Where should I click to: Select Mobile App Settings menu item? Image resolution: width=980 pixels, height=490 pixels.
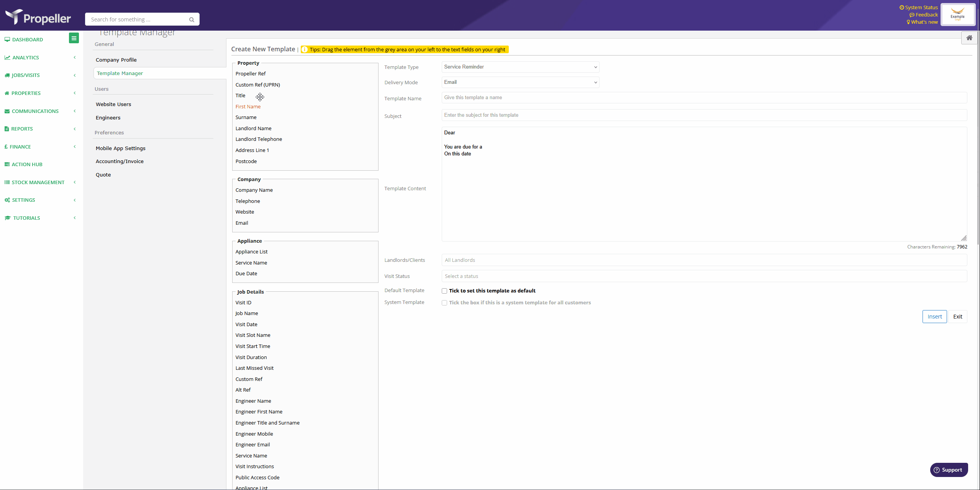point(120,148)
